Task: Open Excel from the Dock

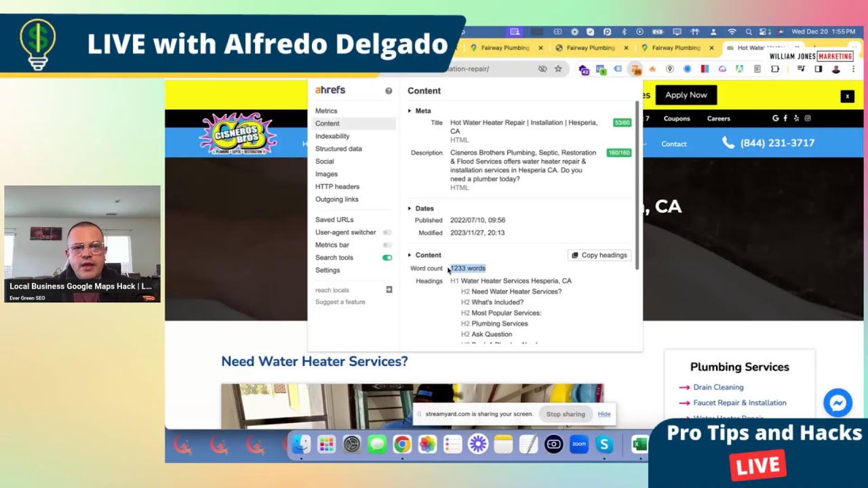Action: 639,445
